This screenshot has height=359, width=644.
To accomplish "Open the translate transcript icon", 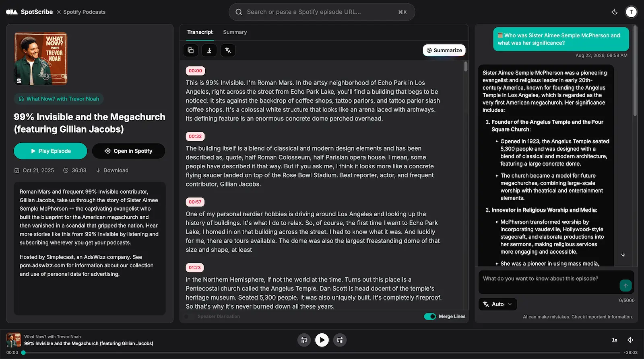I will (x=228, y=50).
